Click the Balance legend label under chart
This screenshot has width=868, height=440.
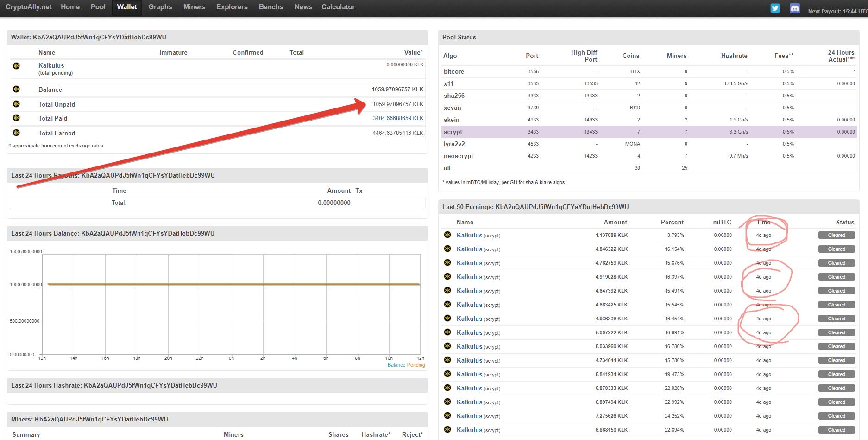(x=396, y=365)
